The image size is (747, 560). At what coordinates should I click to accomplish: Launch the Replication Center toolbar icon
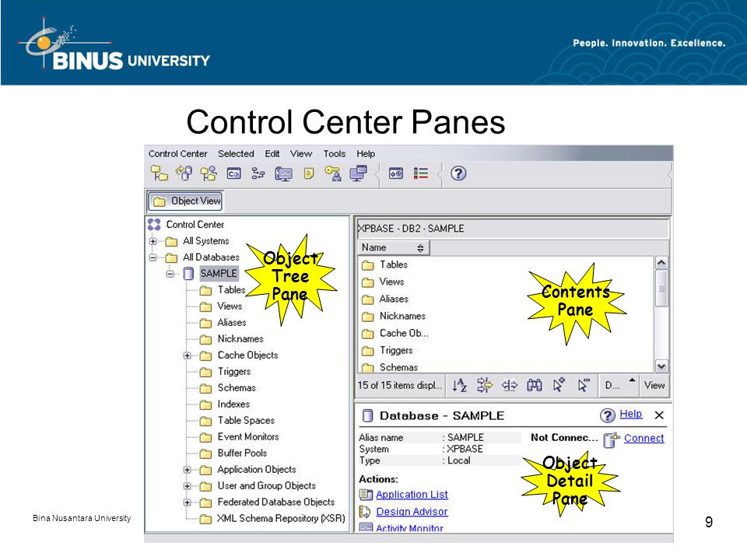(184, 173)
